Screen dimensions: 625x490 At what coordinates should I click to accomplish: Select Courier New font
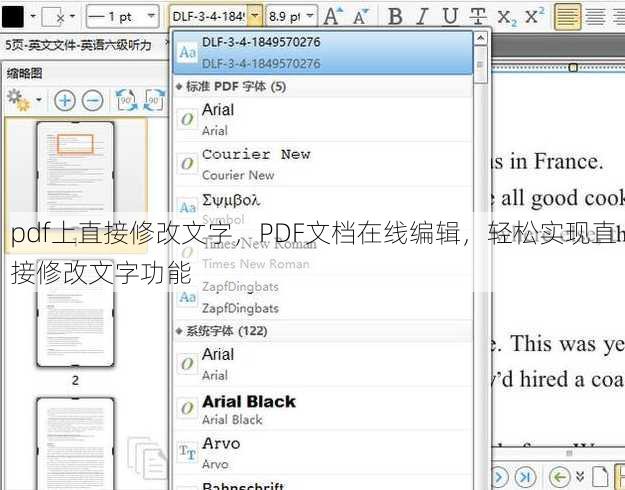tap(323, 164)
